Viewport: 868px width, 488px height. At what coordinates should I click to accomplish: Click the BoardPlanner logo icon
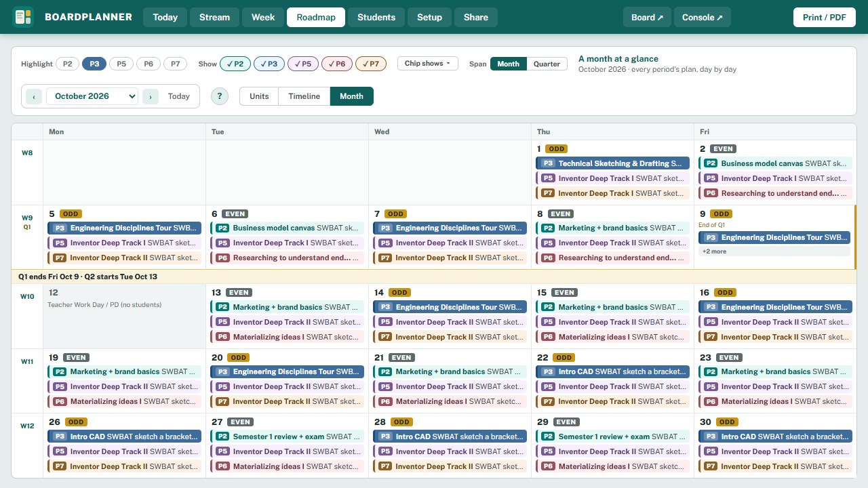[x=23, y=17]
